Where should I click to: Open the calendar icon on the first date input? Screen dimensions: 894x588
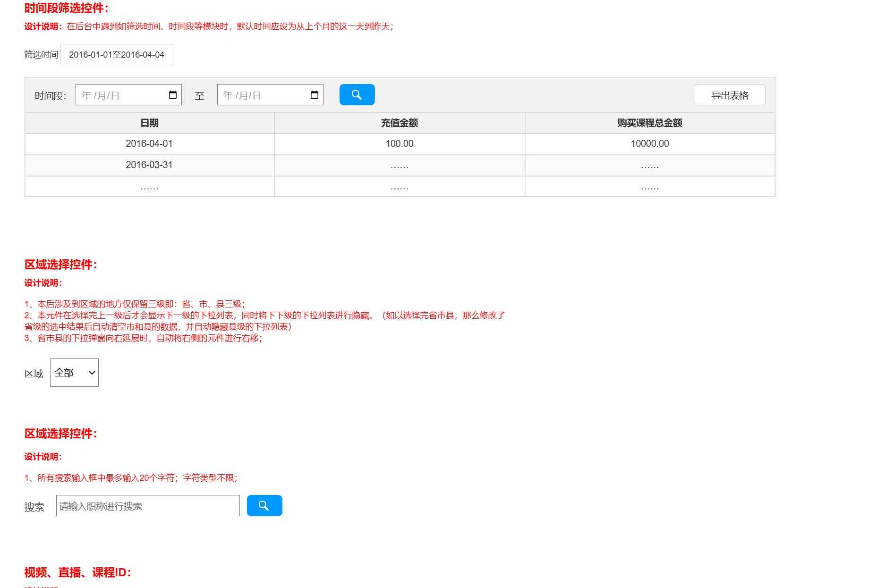point(174,94)
